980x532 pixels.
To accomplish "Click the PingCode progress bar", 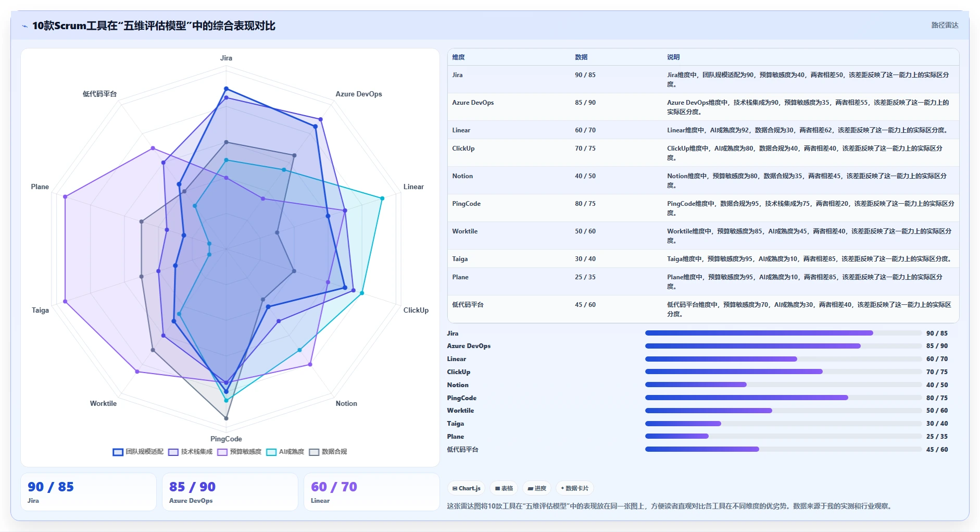I will pyautogui.click(x=783, y=398).
